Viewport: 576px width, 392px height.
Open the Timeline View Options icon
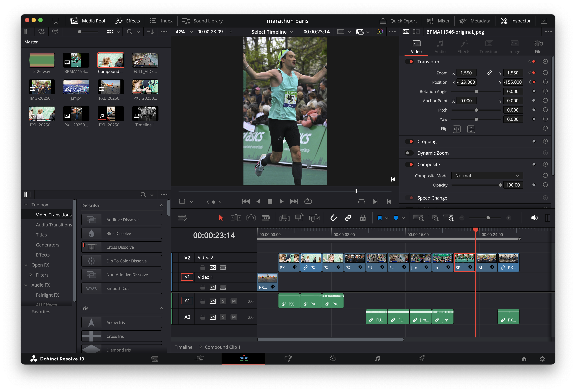[x=182, y=218]
